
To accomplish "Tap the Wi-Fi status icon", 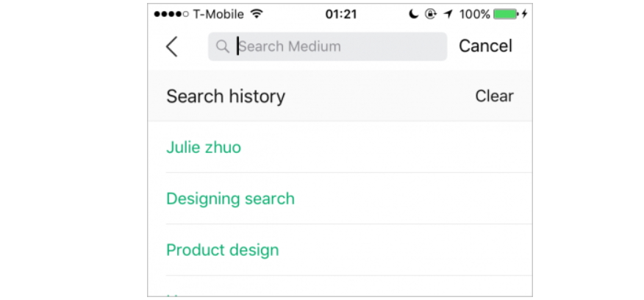I will tap(257, 15).
